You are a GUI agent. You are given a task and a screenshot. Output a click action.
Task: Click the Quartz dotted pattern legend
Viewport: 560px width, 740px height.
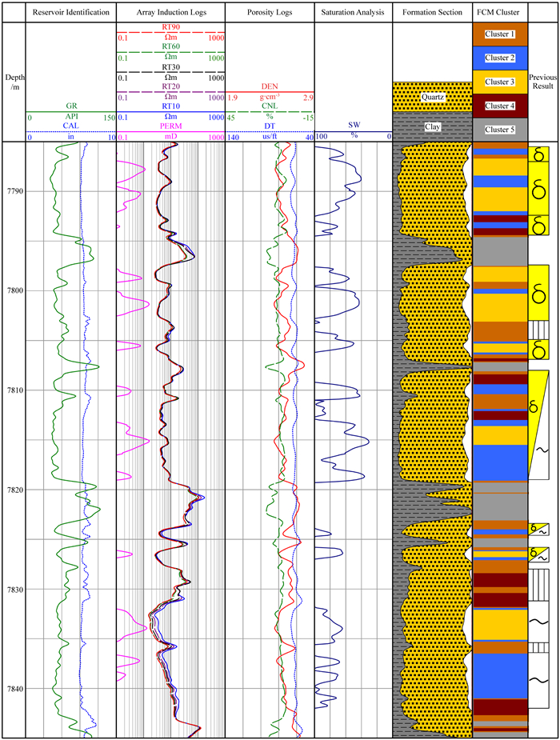432,96
